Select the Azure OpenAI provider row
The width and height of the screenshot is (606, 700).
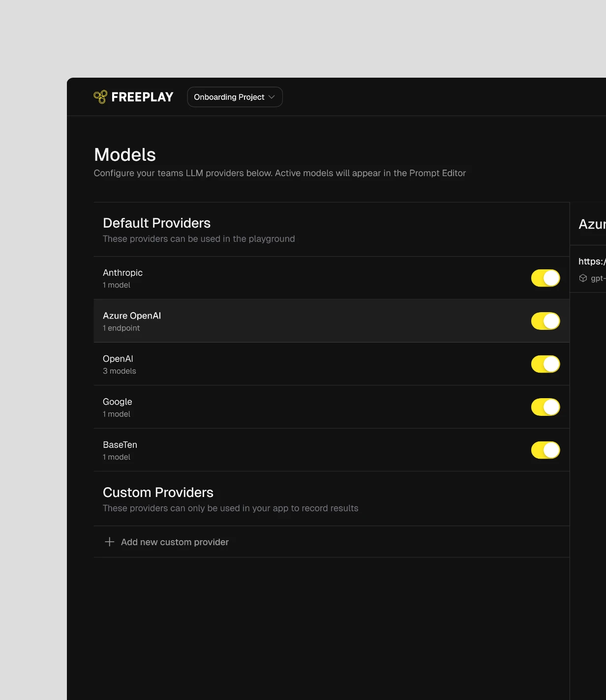pos(332,321)
